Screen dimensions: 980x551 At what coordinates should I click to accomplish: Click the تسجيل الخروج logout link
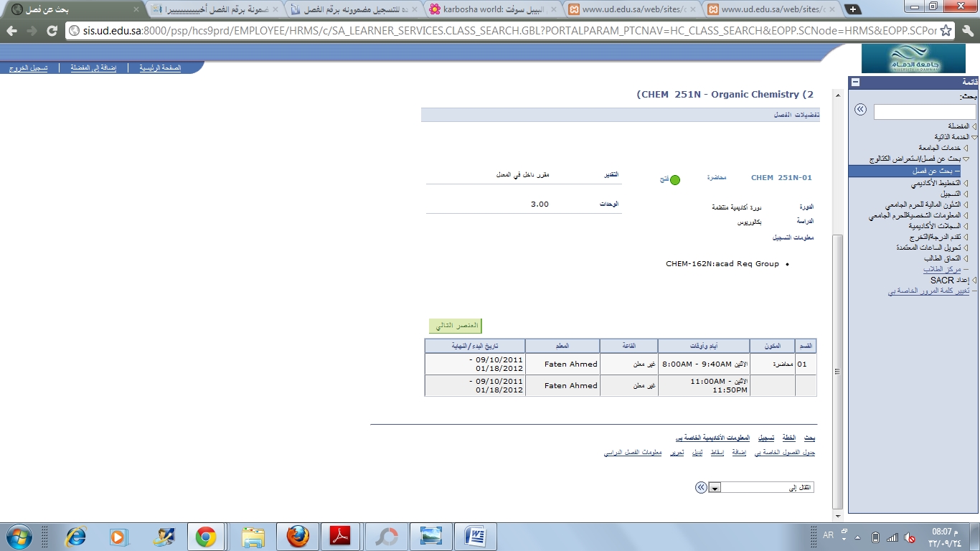click(29, 68)
